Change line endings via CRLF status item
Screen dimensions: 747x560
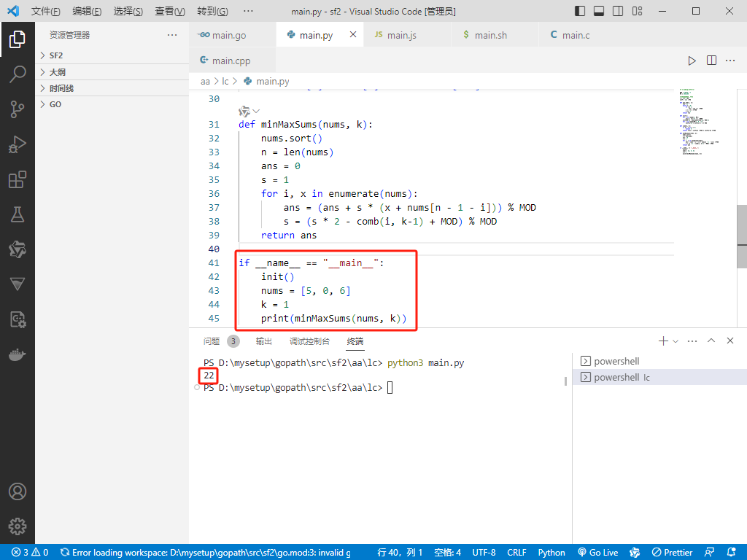pyautogui.click(x=516, y=553)
